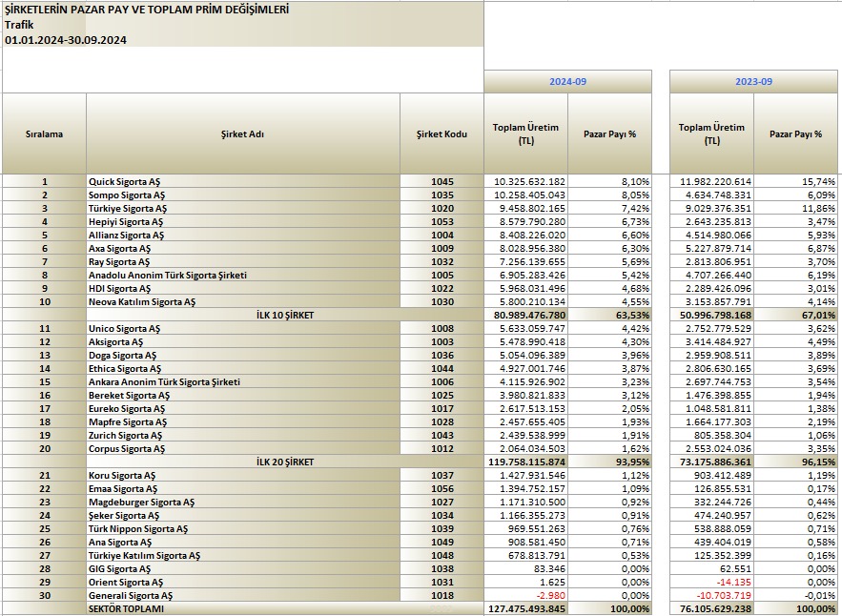Select the Bereket Sigorta AŞ cell
Viewport: 842px width, 616px height.
(243, 396)
